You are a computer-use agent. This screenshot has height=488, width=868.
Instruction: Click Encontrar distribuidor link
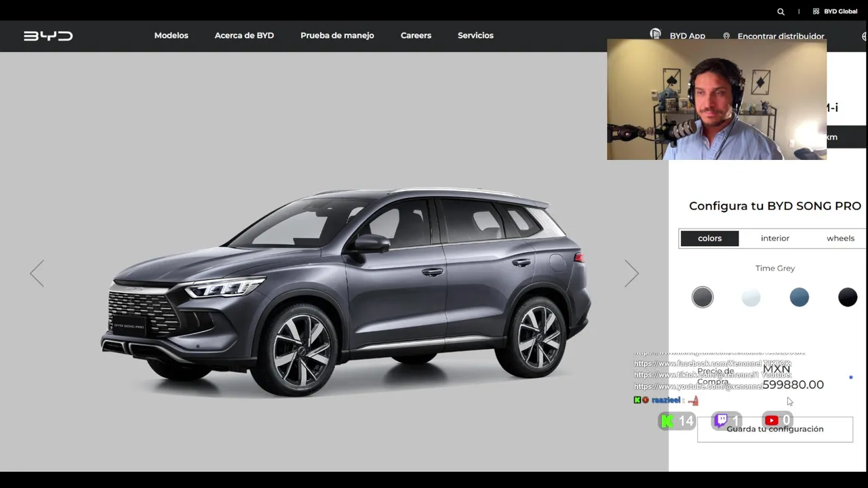pyautogui.click(x=781, y=36)
